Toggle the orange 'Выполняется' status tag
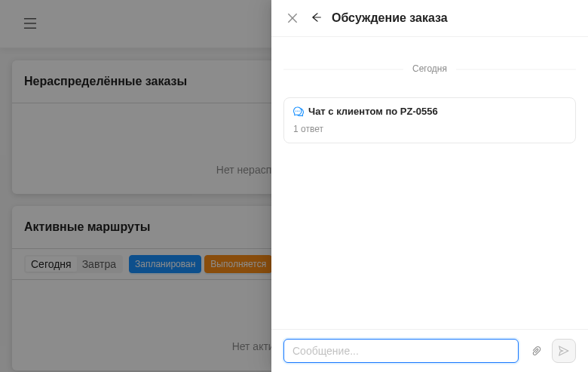Image resolution: width=588 pixels, height=372 pixels. click(237, 264)
